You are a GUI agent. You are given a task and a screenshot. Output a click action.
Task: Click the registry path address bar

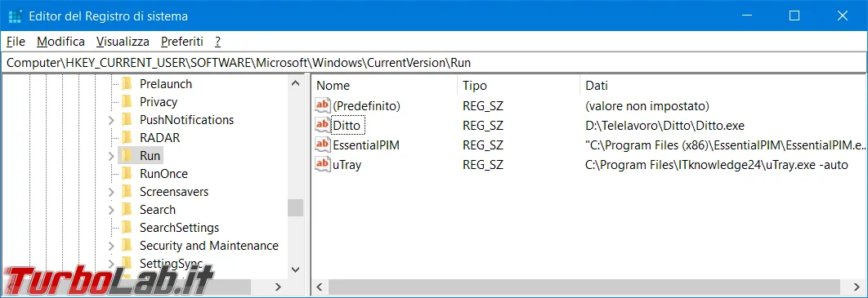(433, 63)
